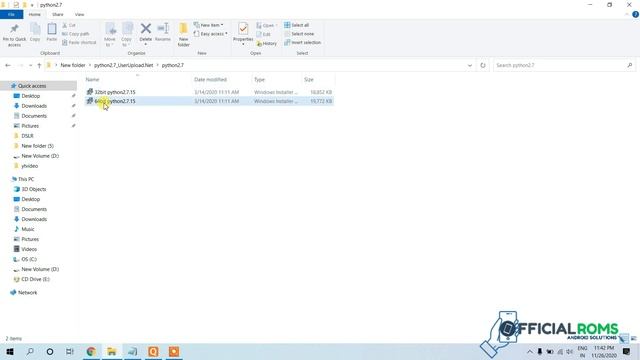Click Copy path command
The height and width of the screenshot is (360, 640).
[x=76, y=34]
